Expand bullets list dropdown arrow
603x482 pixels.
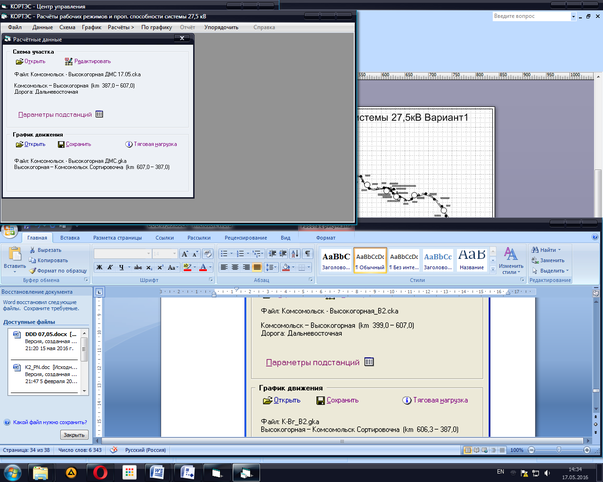232,254
